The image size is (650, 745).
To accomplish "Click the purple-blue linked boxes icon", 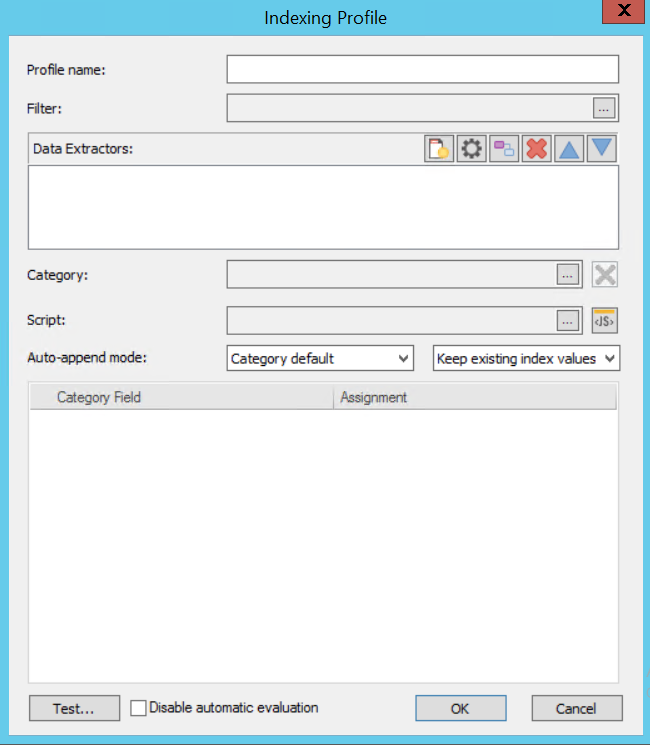I will [x=504, y=149].
